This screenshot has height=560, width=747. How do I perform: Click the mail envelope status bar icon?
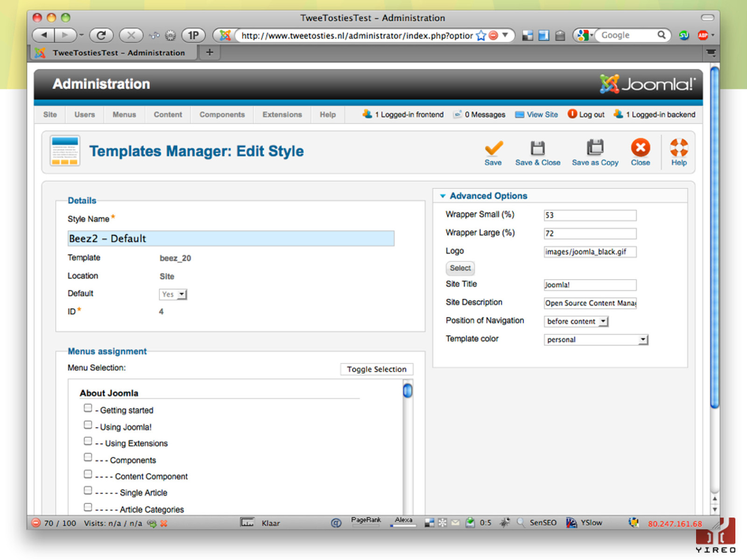pyautogui.click(x=455, y=523)
